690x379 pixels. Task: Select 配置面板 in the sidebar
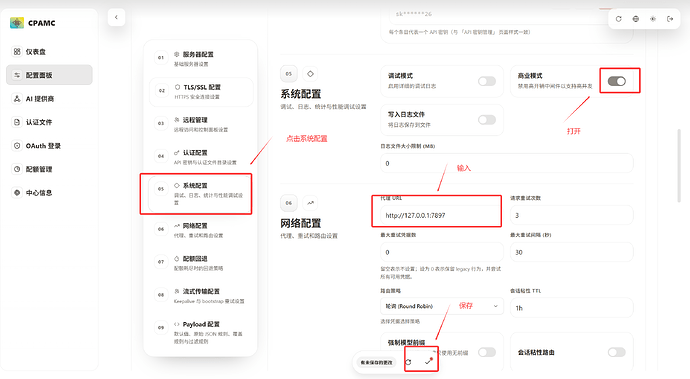click(49, 75)
